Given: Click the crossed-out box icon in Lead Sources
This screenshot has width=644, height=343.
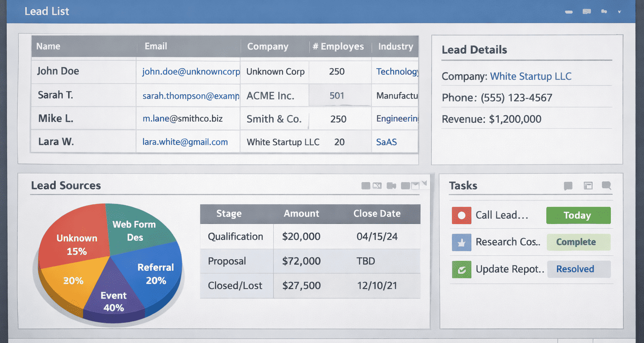Looking at the screenshot, I should 377,186.
